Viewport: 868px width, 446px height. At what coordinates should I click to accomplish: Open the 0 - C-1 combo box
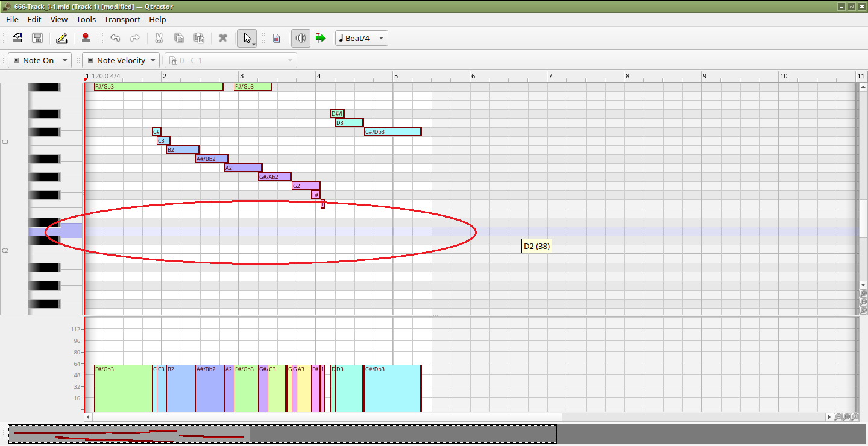pos(231,60)
